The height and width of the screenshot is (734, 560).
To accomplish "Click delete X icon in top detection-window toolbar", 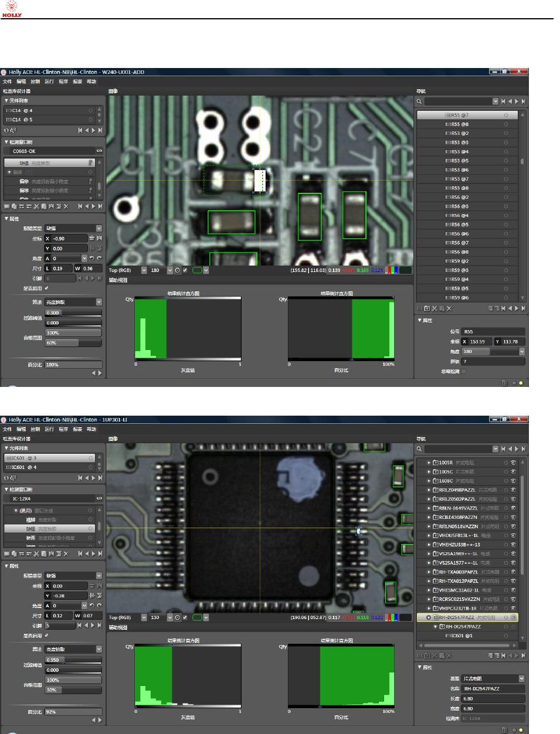I will point(66,206).
